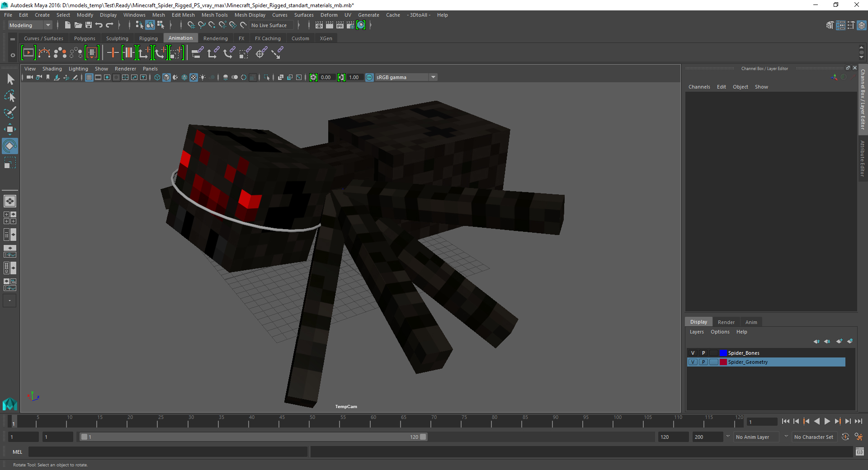868x470 pixels.
Task: Click the play forward playback button
Action: [x=827, y=421]
